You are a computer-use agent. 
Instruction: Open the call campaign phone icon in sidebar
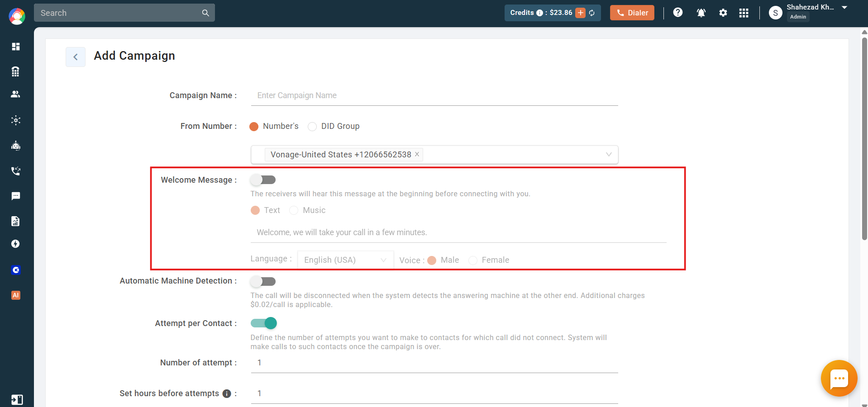point(16,171)
